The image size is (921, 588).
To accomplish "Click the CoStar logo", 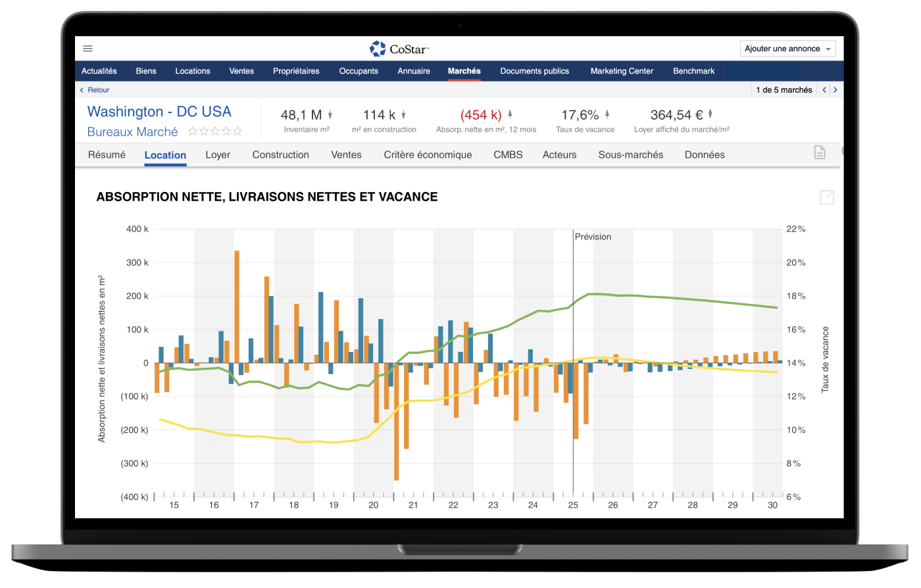I will pyautogui.click(x=399, y=49).
